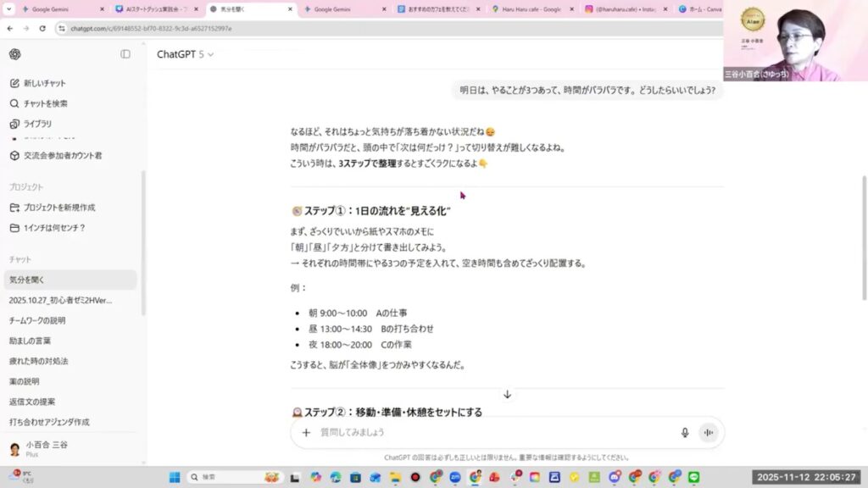Open the 疲れた時の対処法 chat
This screenshot has height=488, width=868.
coord(39,361)
